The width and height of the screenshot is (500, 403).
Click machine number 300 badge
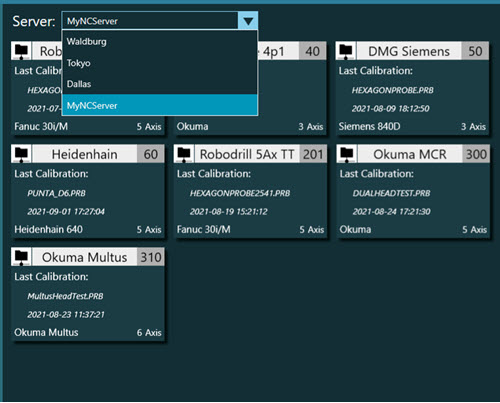pos(476,154)
